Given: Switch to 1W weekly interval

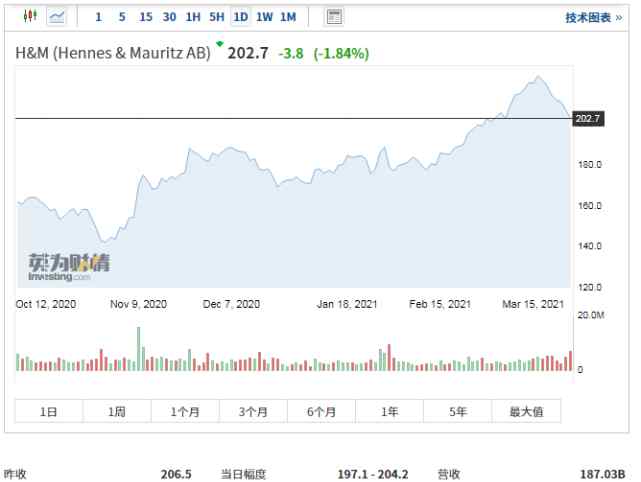Looking at the screenshot, I should 264,17.
